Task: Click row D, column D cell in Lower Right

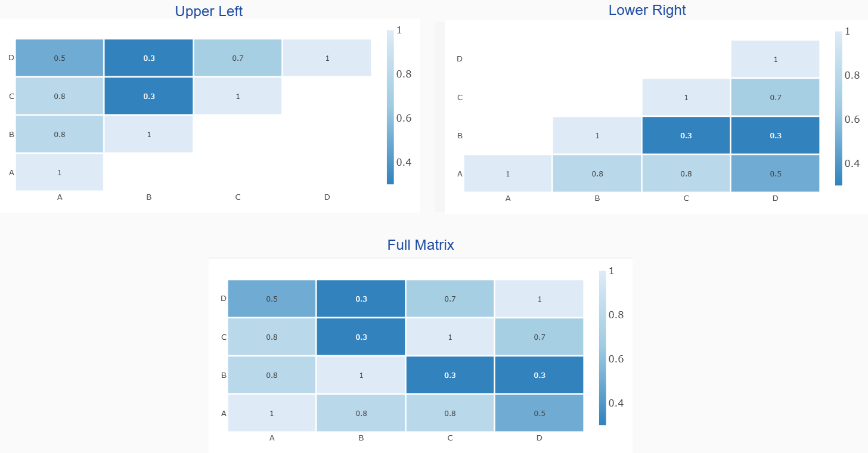Action: pyautogui.click(x=775, y=59)
